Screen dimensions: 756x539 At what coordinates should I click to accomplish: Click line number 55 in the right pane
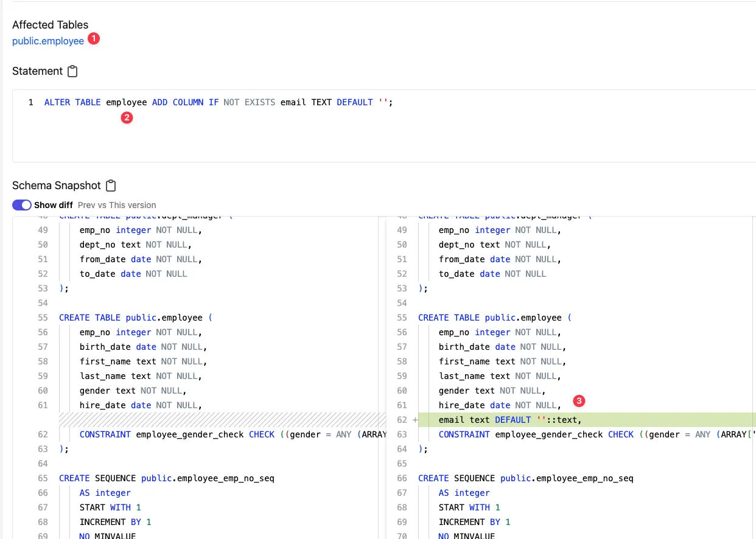pos(401,318)
